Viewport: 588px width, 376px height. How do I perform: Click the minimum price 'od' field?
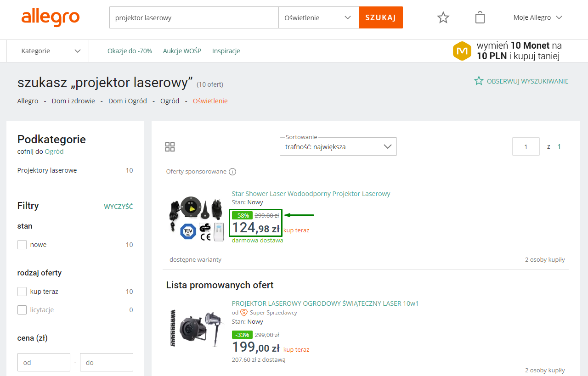pos(44,362)
